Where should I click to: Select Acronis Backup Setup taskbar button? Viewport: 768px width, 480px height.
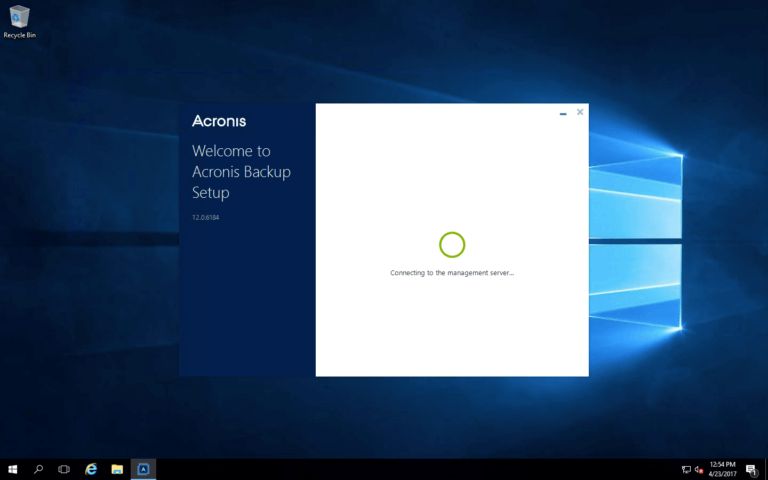[144, 469]
